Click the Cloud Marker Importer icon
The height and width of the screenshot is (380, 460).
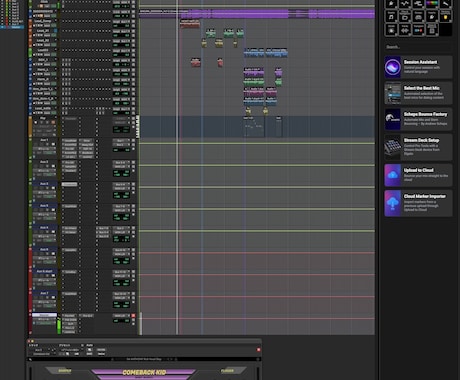393,203
